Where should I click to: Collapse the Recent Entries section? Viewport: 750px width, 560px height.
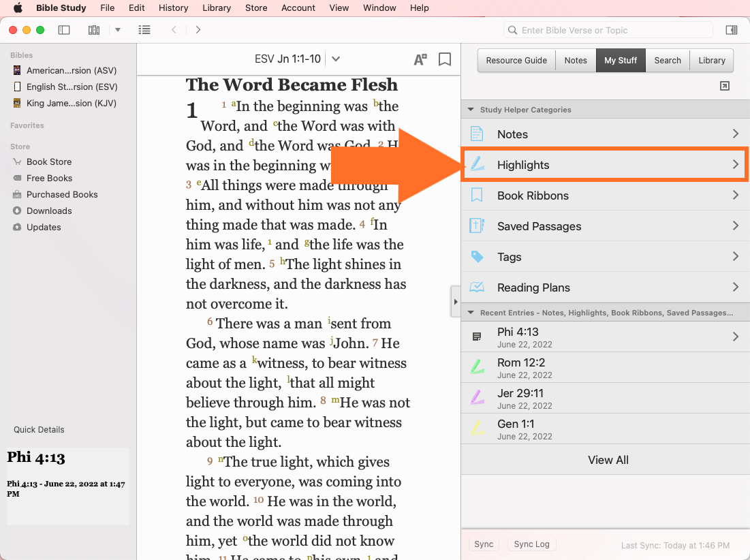470,313
